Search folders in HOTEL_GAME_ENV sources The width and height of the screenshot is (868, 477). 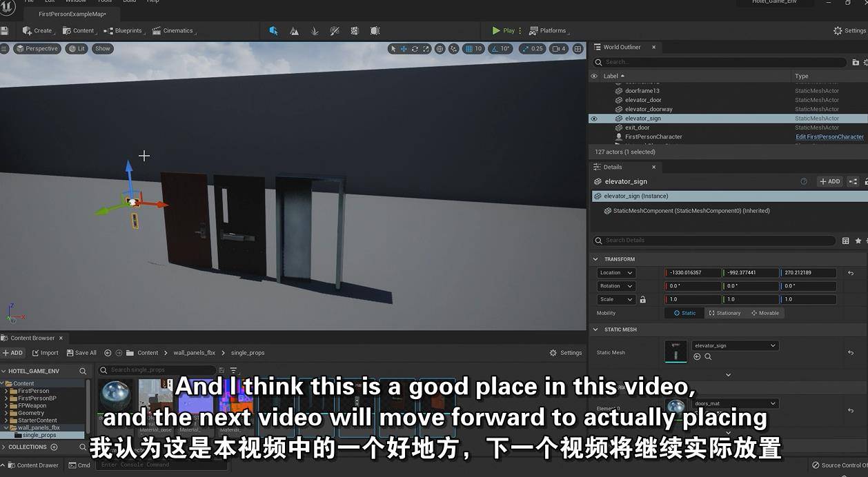point(83,371)
